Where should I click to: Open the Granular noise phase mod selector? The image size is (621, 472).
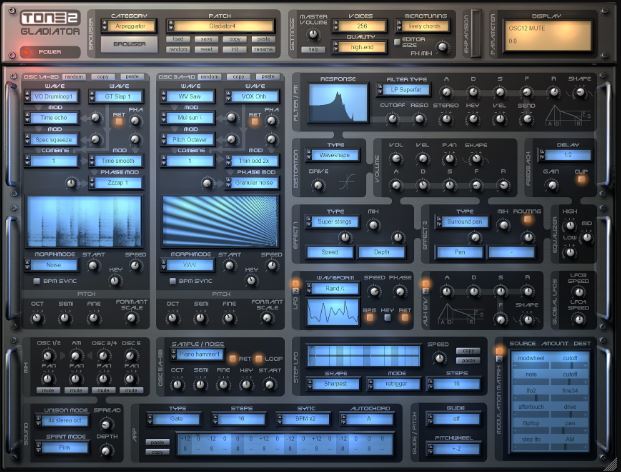click(252, 183)
